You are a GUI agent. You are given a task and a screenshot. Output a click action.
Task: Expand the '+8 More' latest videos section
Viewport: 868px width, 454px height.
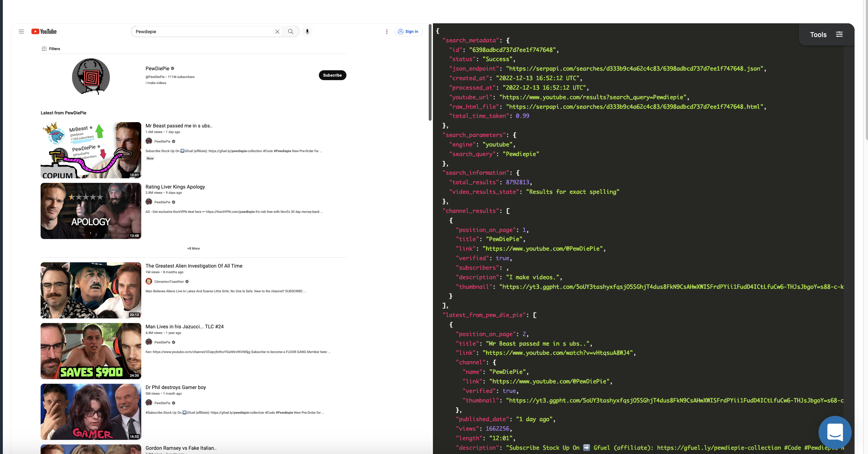click(193, 248)
